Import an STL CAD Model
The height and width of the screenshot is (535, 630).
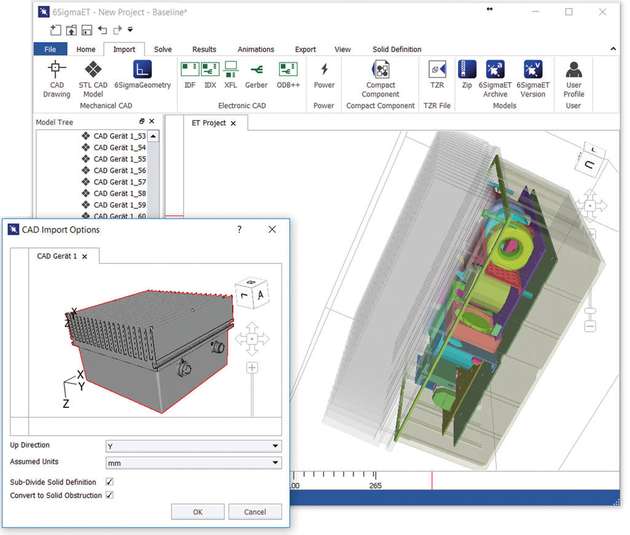click(93, 79)
